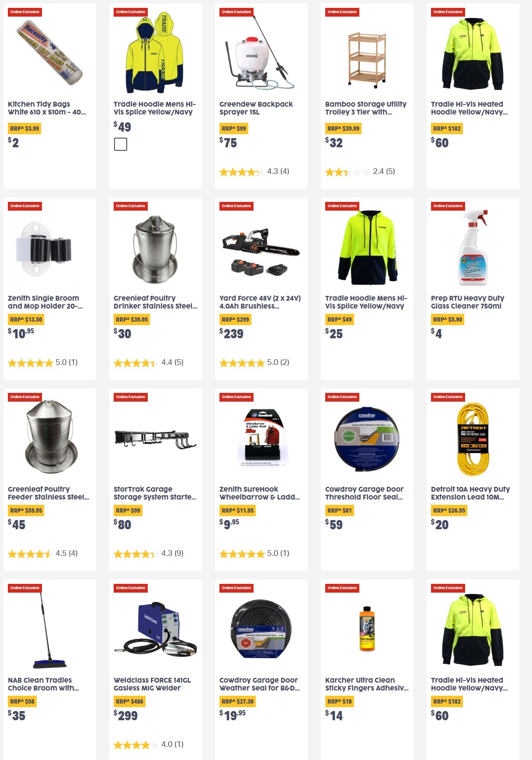View Greenleaf Poultry Drinker star rating 4.4
This screenshot has width=532, height=760.
(x=149, y=362)
